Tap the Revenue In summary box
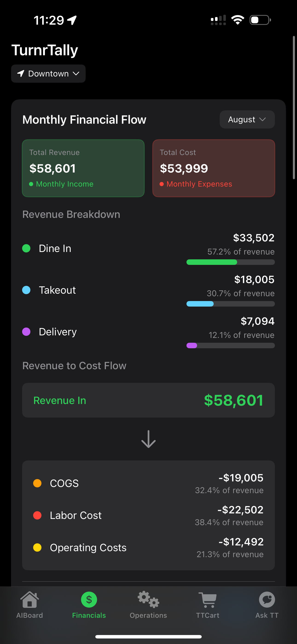This screenshot has height=644, width=297. click(x=148, y=400)
